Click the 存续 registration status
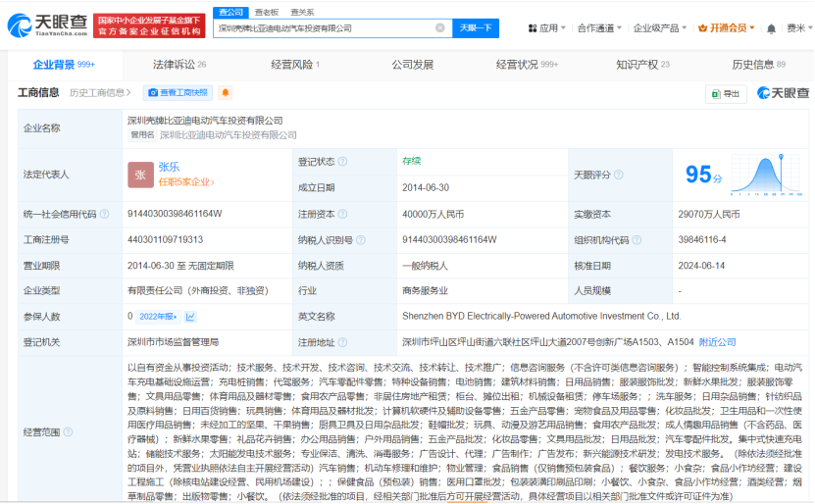 click(411, 161)
